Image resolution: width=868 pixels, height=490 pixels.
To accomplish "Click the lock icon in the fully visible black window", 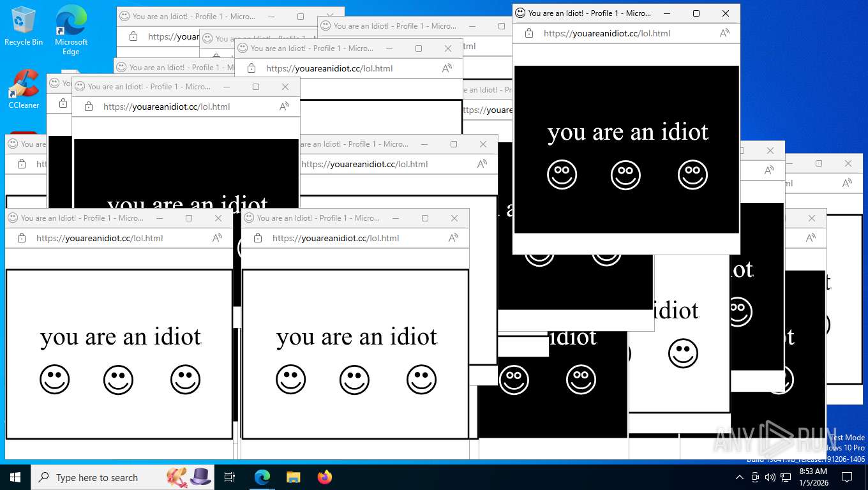I will click(529, 33).
